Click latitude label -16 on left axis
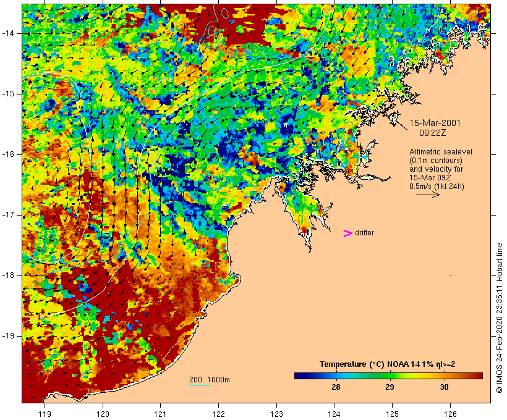The width and height of the screenshot is (507, 420). tap(8, 154)
